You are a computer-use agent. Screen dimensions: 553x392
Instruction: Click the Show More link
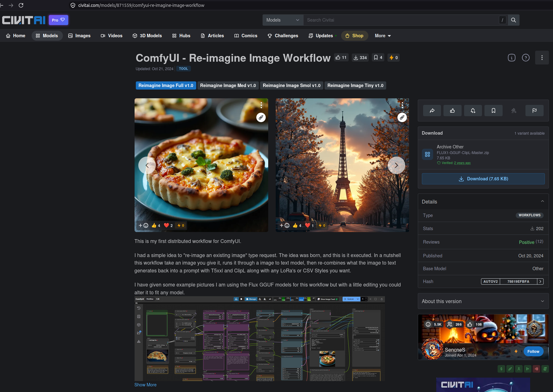coord(146,385)
